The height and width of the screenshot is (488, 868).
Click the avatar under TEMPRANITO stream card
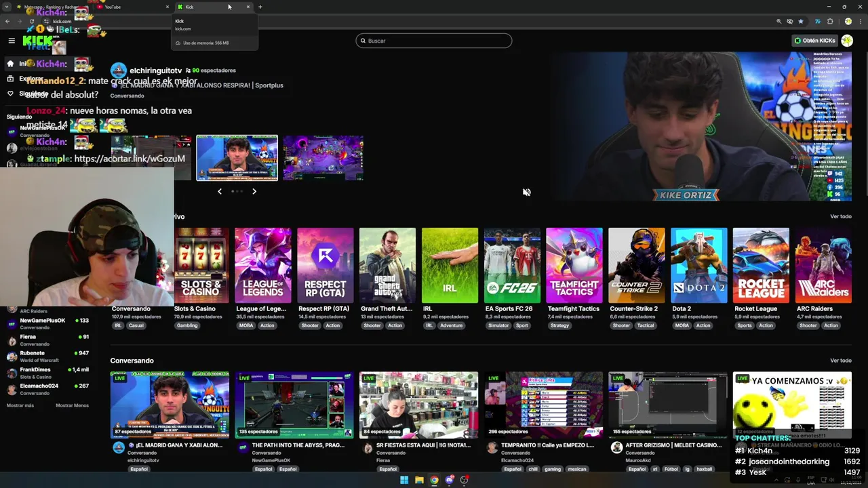(492, 448)
